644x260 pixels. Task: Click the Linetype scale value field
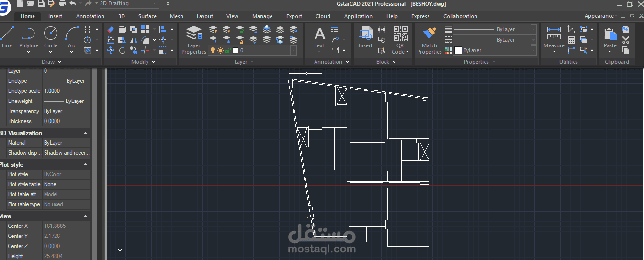66,91
